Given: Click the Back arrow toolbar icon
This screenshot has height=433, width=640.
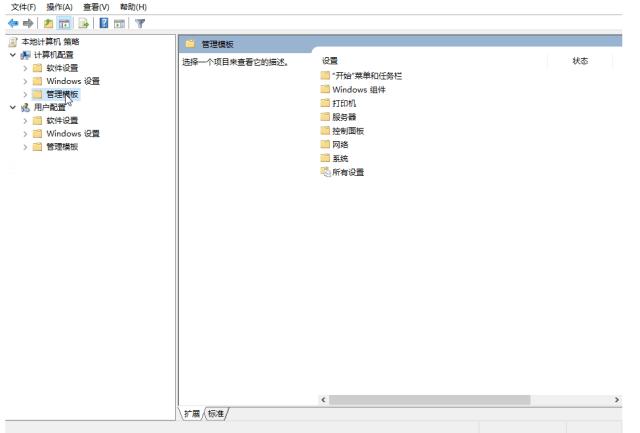Looking at the screenshot, I should point(13,23).
